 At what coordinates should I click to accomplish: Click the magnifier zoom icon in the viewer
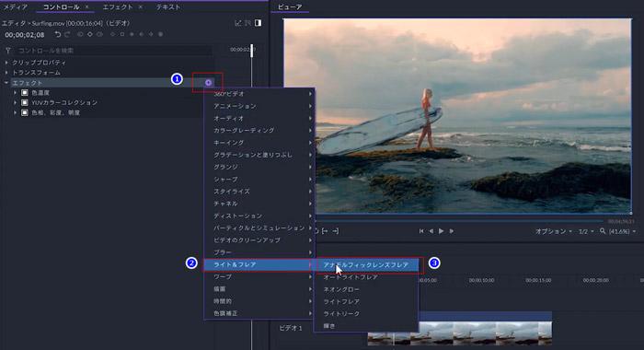(x=603, y=231)
